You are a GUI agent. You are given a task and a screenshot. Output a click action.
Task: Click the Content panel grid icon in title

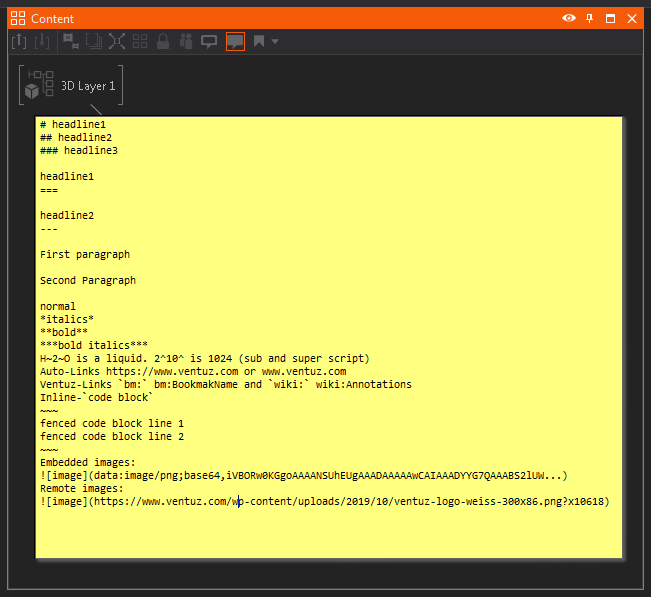coord(17,19)
